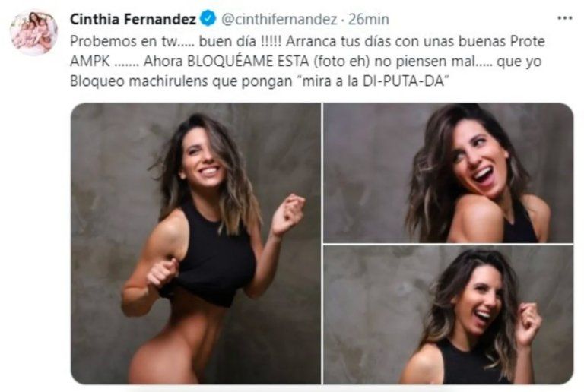
Task: Open the three-dot more options menu
Action: [x=565, y=17]
